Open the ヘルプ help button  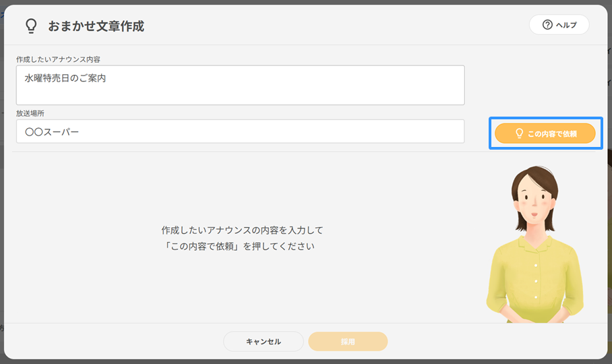(x=559, y=25)
